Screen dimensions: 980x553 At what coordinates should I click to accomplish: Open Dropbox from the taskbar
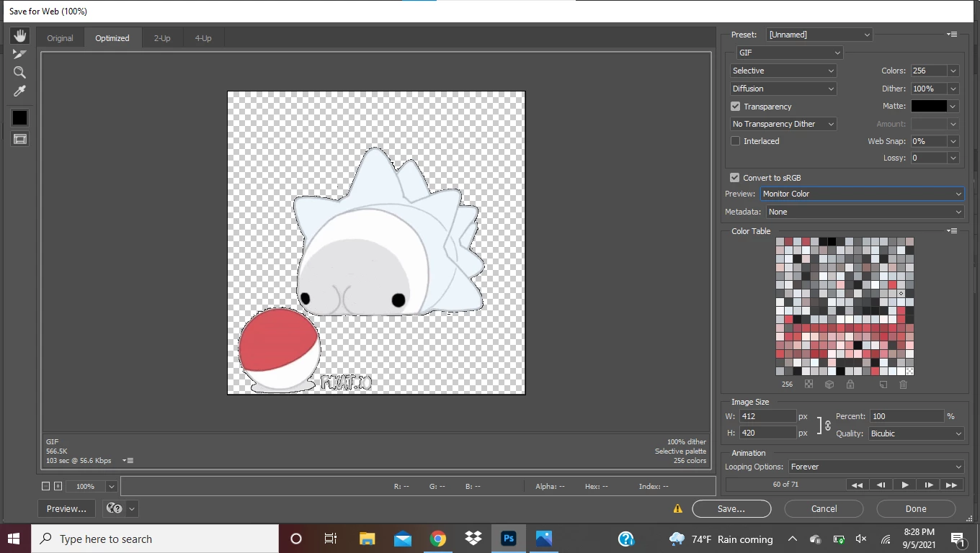(x=473, y=539)
